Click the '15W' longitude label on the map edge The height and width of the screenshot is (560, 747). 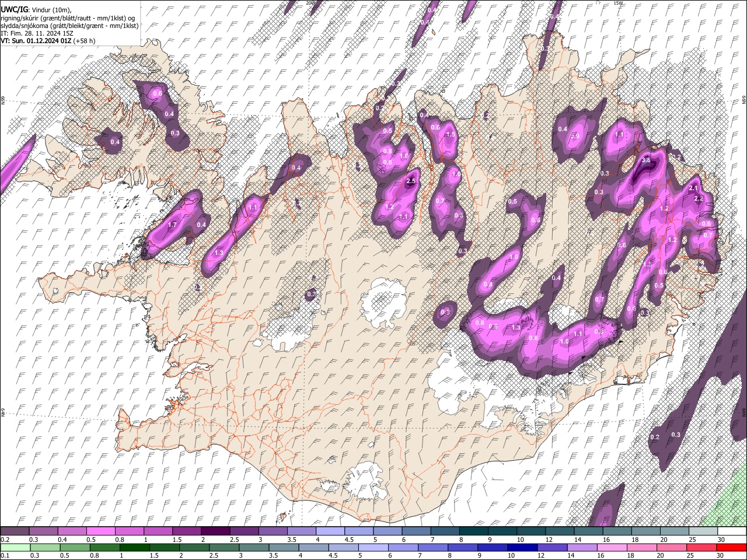tap(618, 3)
